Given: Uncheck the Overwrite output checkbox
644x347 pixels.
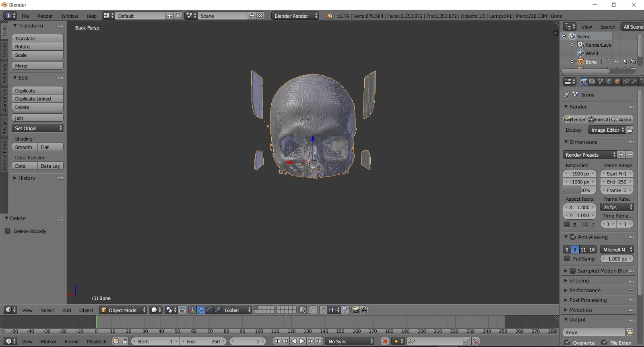Looking at the screenshot, I should point(567,343).
